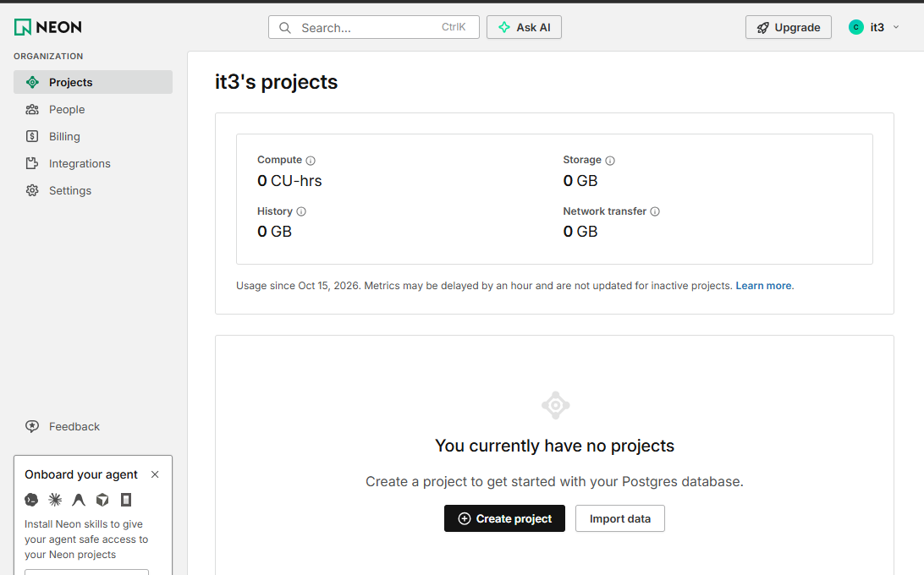Click the ORGANIZATION sidebar label
This screenshot has width=924, height=575.
(x=48, y=56)
